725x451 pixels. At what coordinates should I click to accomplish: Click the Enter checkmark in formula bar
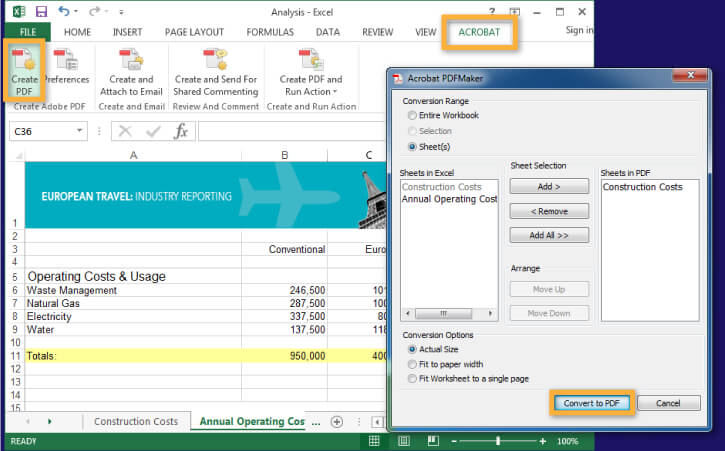pyautogui.click(x=153, y=132)
